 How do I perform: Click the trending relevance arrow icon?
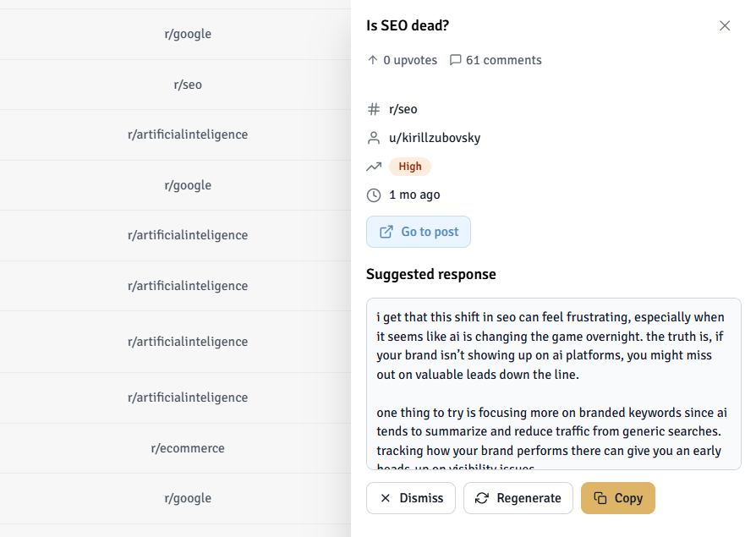(374, 167)
